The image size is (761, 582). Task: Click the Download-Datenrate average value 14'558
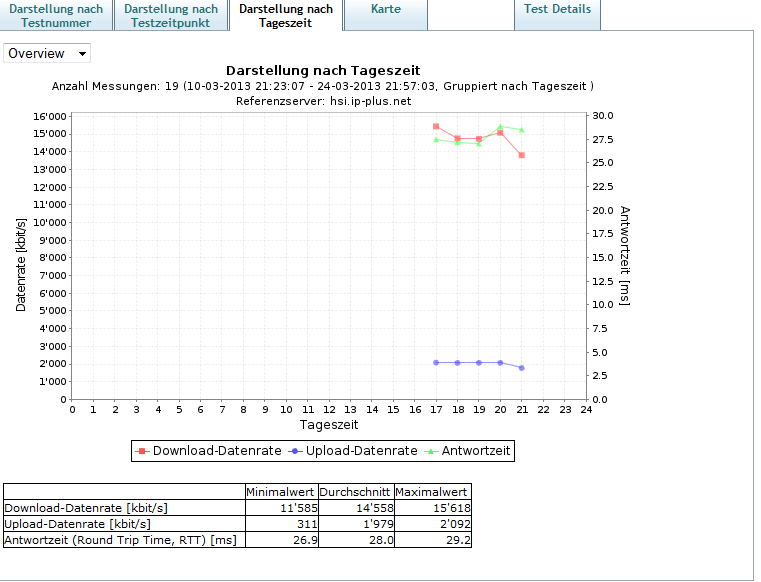coord(356,507)
